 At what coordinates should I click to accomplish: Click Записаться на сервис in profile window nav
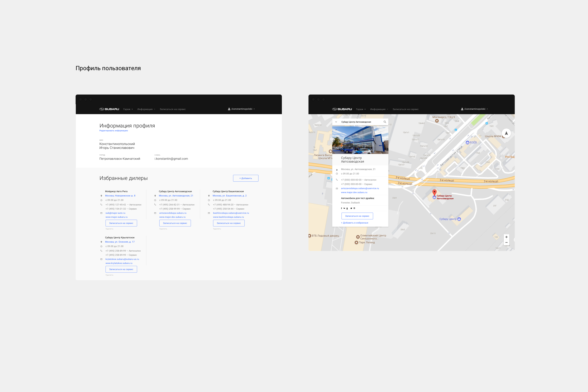pos(173,109)
